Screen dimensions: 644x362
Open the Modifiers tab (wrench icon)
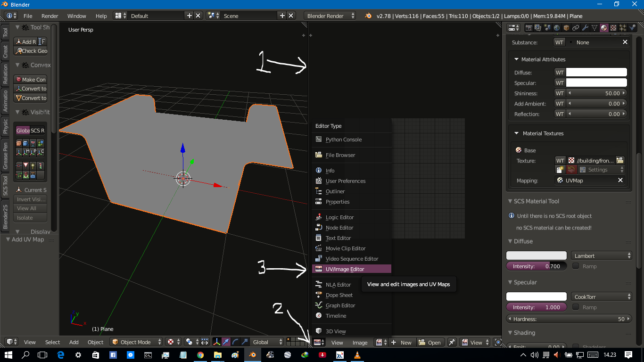click(x=586, y=27)
